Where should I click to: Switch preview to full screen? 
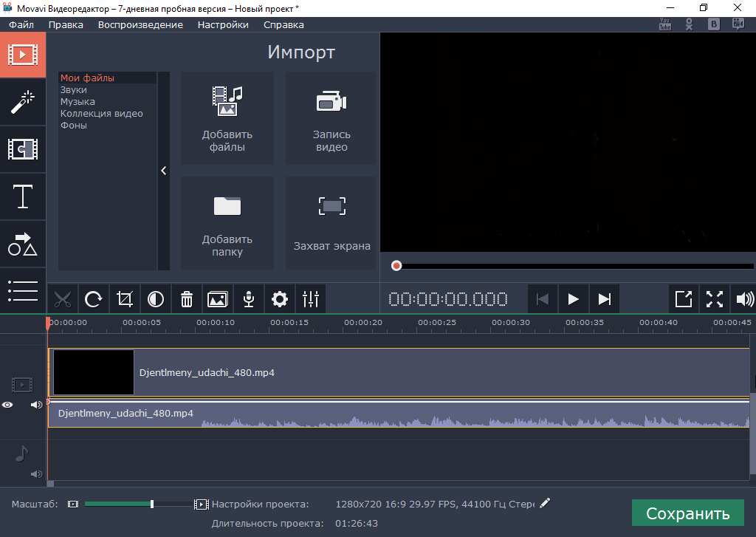[715, 299]
